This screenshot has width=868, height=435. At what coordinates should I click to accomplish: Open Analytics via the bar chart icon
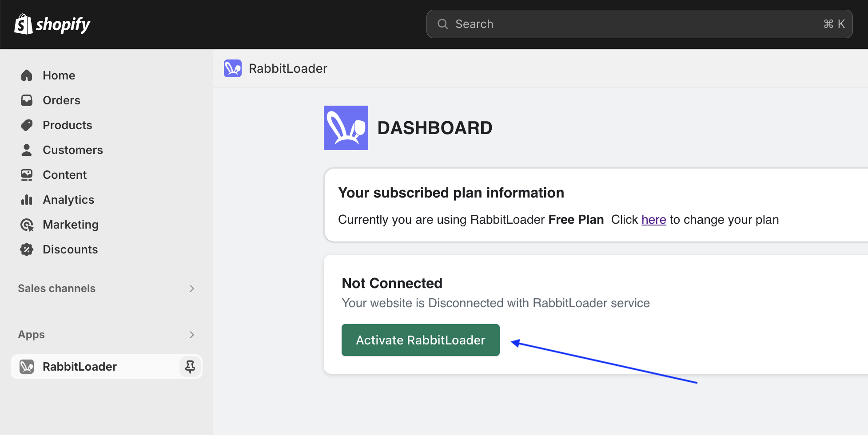tap(27, 199)
